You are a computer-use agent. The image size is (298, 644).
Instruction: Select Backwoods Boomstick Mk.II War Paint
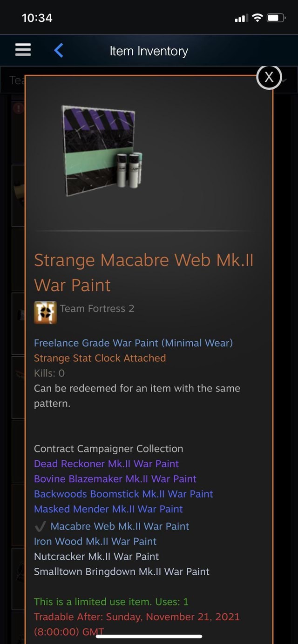point(123,494)
